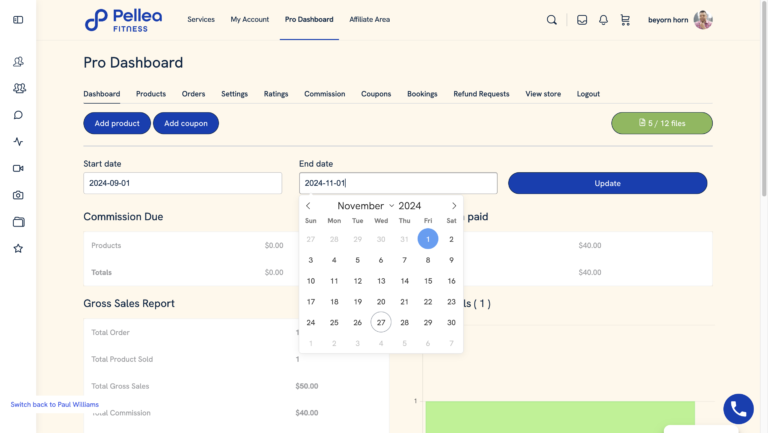Switch to the Ratings tab

tap(276, 94)
